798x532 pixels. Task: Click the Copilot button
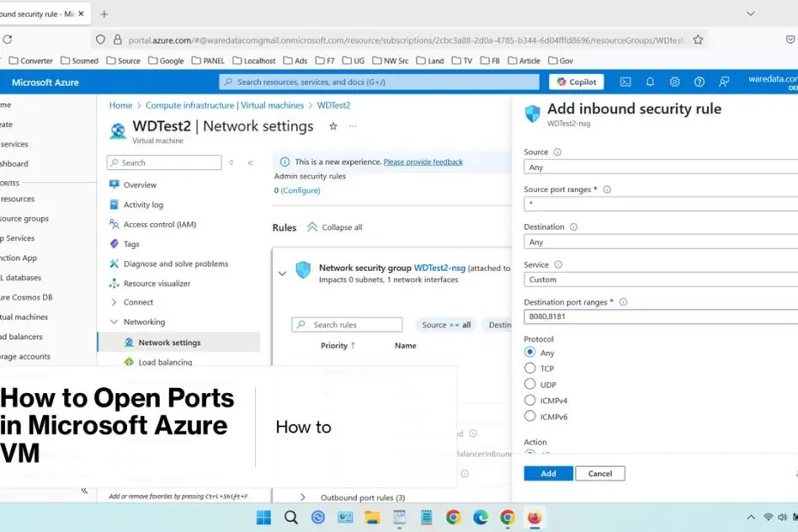576,82
